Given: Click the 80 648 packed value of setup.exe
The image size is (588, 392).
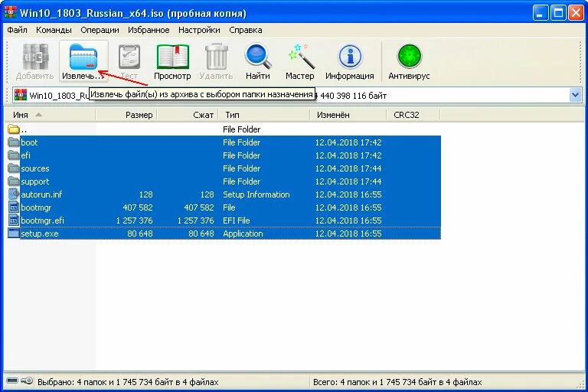Looking at the screenshot, I should click(201, 234).
